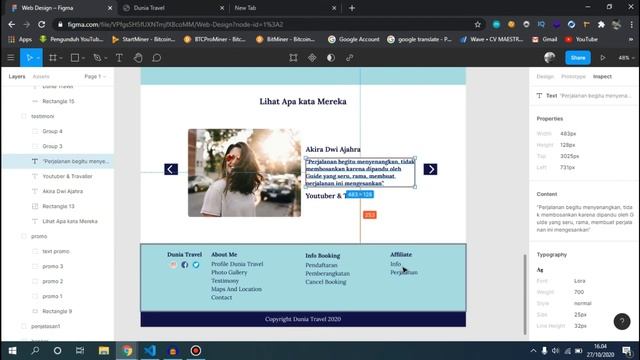Image resolution: width=640 pixels, height=360 pixels.
Task: Click the user avatar in toolbar
Action: (549, 58)
